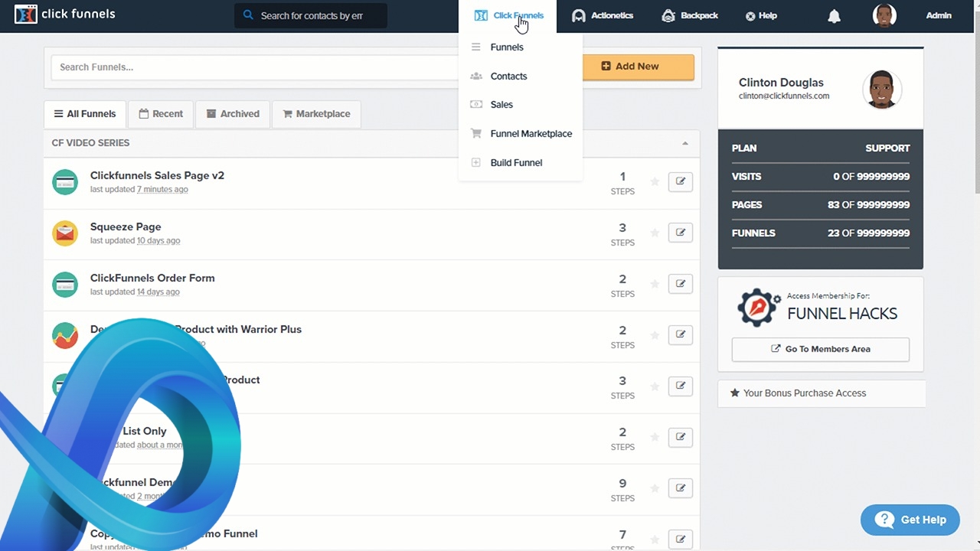This screenshot has width=980, height=551.
Task: Star the Warrior Plus product funnel
Action: [655, 335]
